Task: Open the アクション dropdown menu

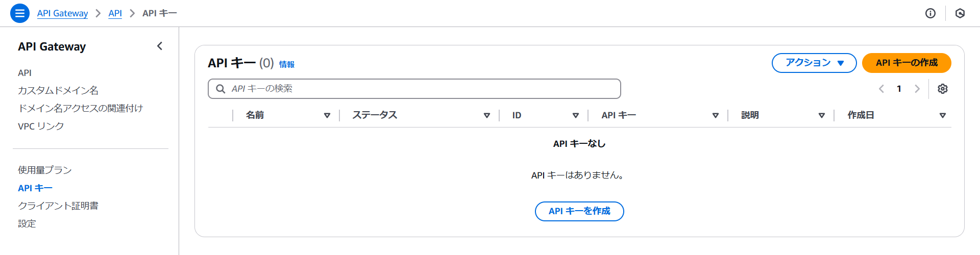Action: tap(814, 63)
